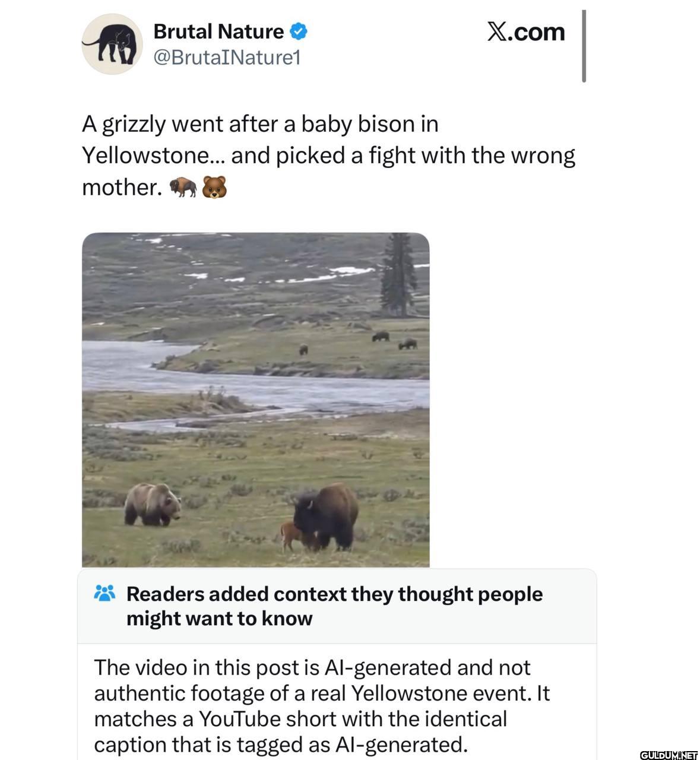Play the grizzly and bison video
700x760 pixels.
255,400
